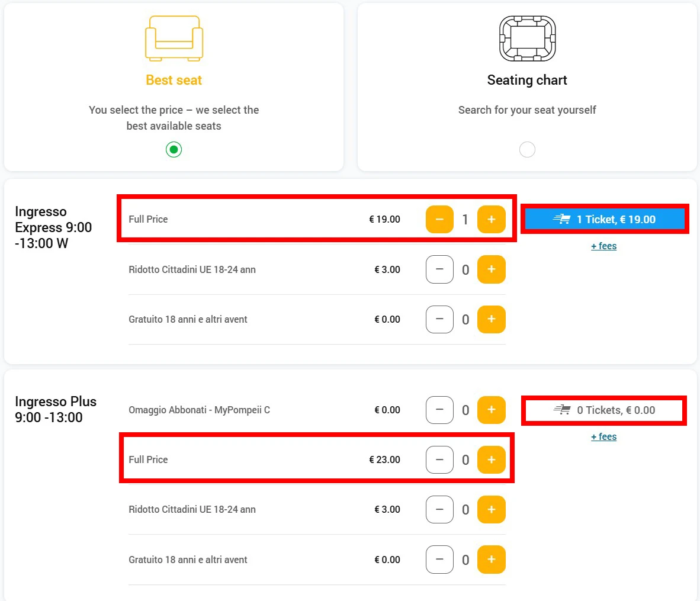Select the Seating chart radio button
This screenshot has height=601, width=700.
coord(527,150)
